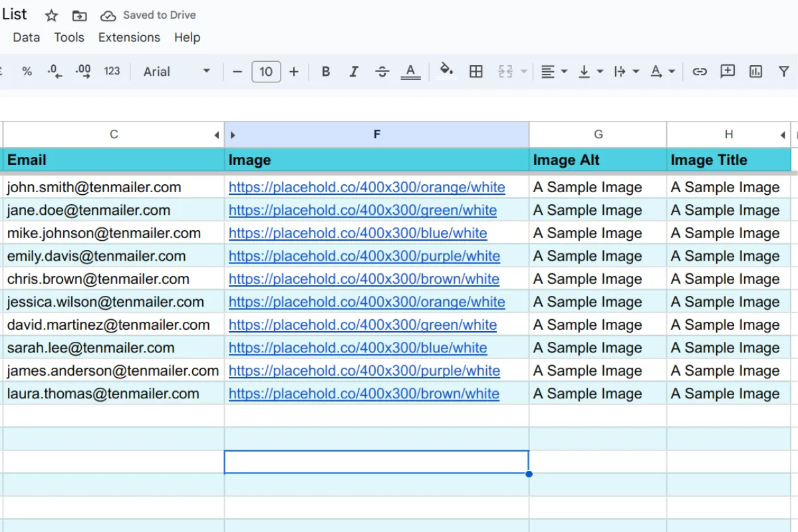Apply bold formatting

pos(325,71)
